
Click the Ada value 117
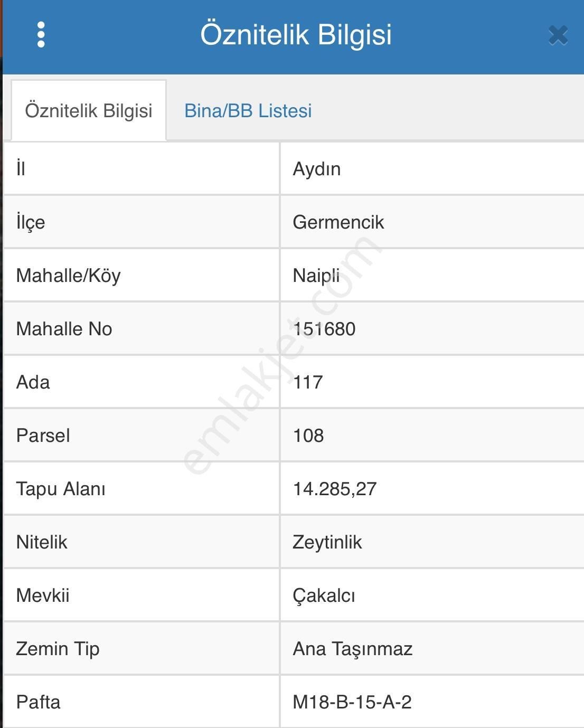306,382
